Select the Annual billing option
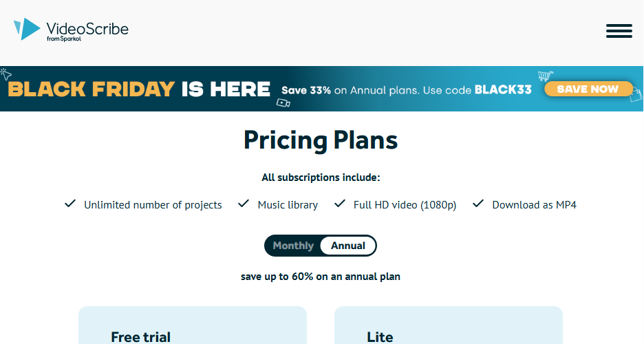The image size is (644, 344). pyautogui.click(x=347, y=246)
